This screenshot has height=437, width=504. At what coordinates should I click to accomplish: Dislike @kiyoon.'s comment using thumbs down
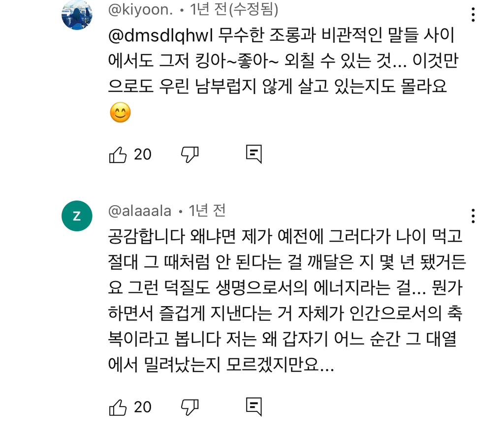click(x=189, y=154)
